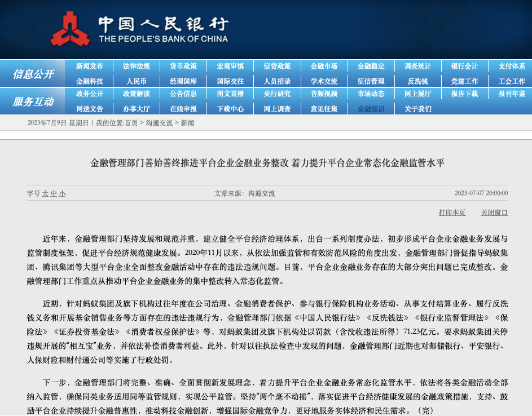Open 关于我们 page
Viewport: 532px width, 416px height.
click(417, 109)
